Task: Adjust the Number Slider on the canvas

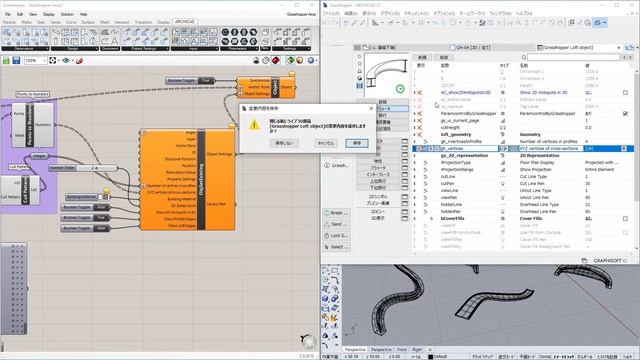Action: pos(83,168)
